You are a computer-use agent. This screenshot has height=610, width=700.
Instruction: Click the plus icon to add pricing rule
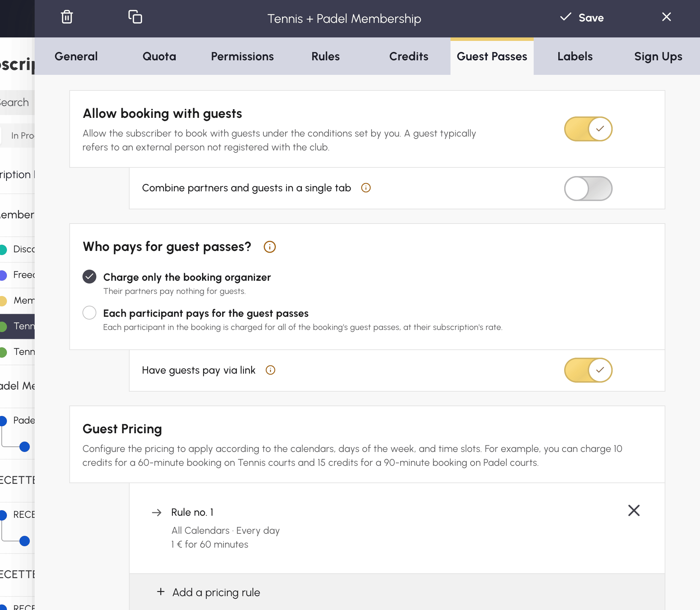coord(161,592)
